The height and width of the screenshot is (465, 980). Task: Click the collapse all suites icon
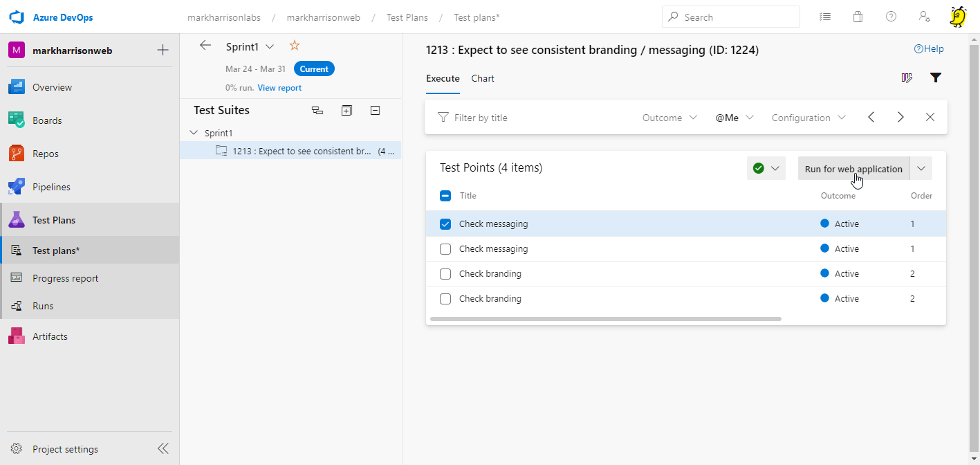click(375, 110)
